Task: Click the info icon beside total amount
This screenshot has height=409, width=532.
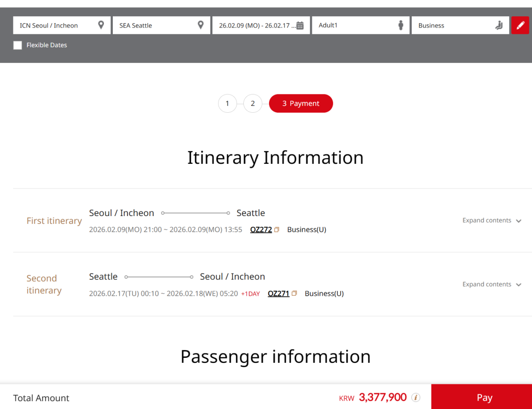Action: (x=416, y=397)
